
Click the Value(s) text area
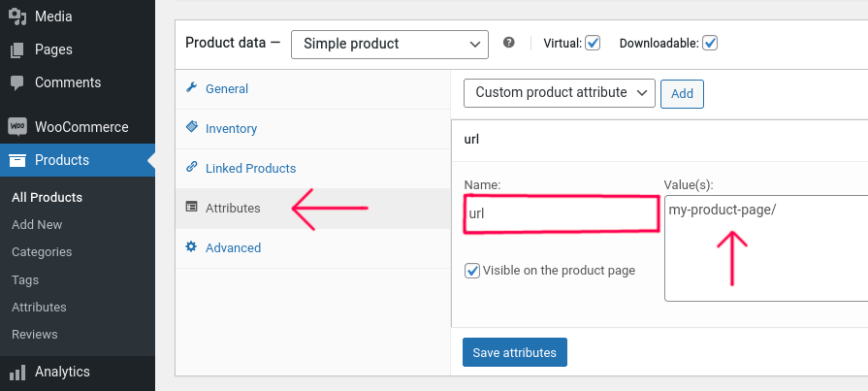(x=766, y=248)
